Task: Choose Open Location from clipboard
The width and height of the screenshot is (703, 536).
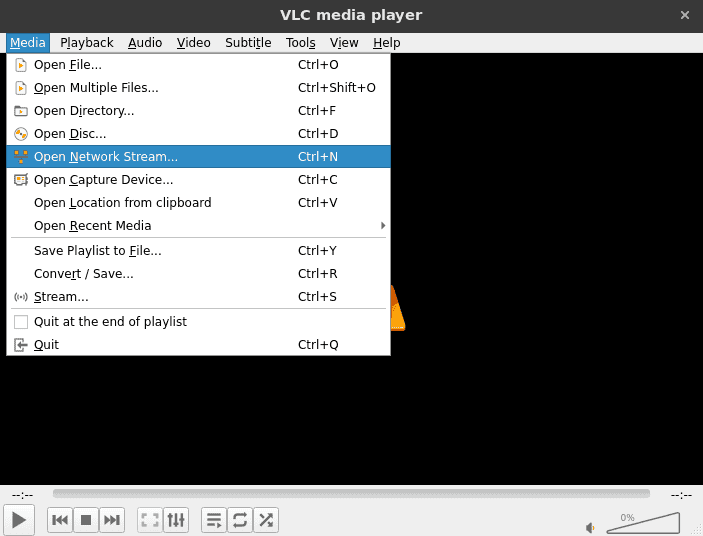Action: pyautogui.click(x=199, y=203)
